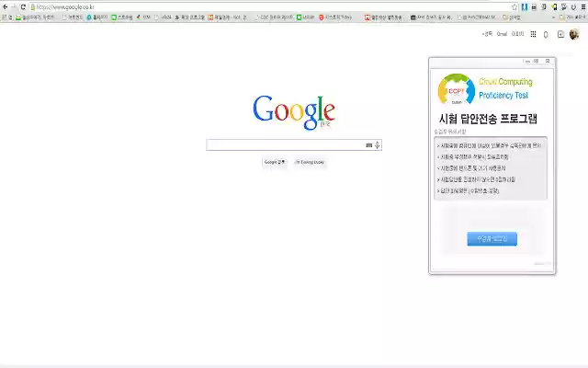
Task: Go back with the browser back arrow
Action: pos(6,6)
